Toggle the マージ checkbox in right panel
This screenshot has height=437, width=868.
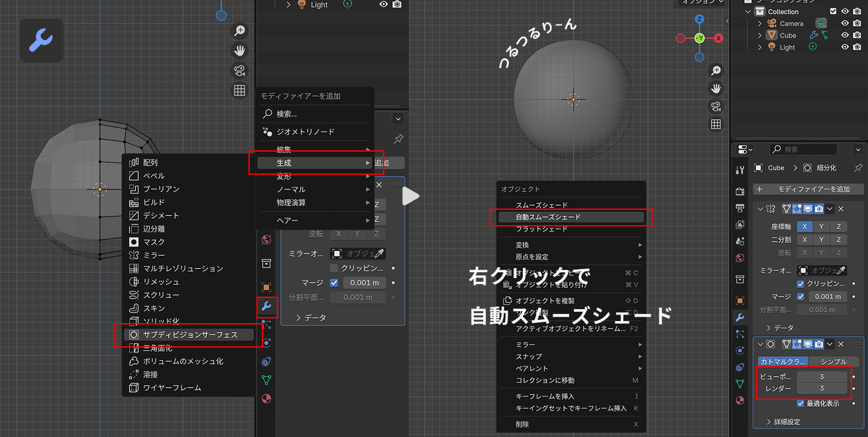(x=800, y=297)
